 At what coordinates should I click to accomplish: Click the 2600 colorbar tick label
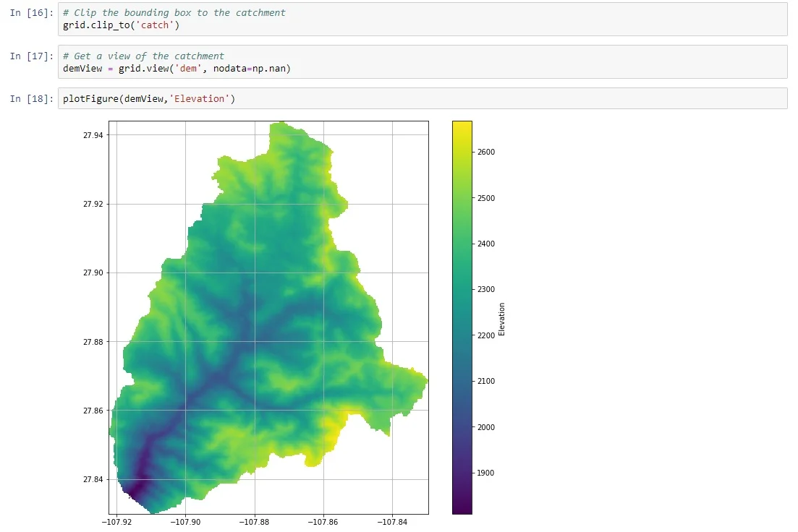click(486, 152)
